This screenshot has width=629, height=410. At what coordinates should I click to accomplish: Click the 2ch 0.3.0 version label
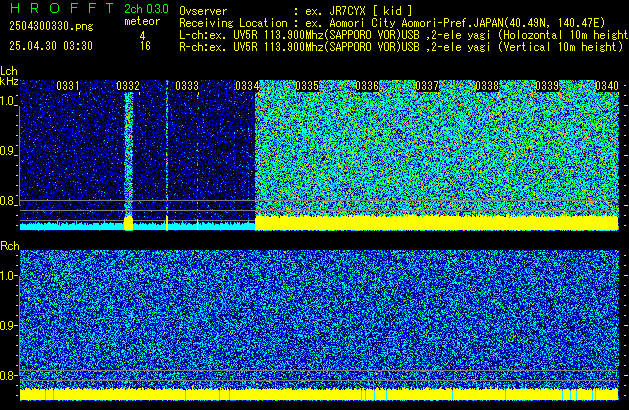tap(146, 8)
